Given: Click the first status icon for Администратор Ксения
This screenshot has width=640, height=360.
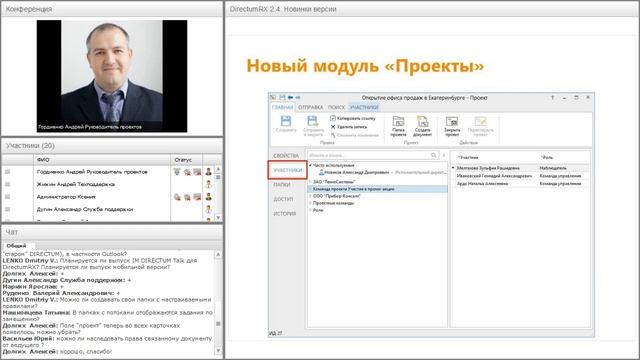Looking at the screenshot, I should (177, 197).
